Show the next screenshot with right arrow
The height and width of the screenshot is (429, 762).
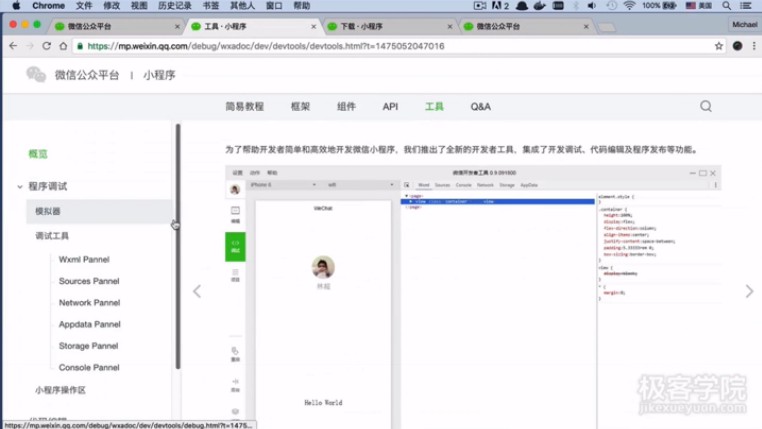pyautogui.click(x=749, y=291)
